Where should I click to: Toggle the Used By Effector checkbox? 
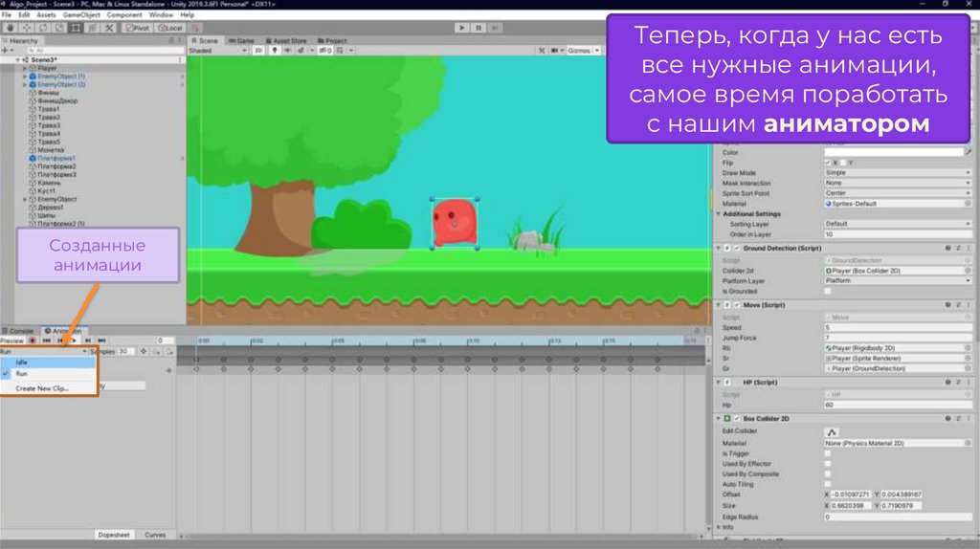click(x=828, y=464)
